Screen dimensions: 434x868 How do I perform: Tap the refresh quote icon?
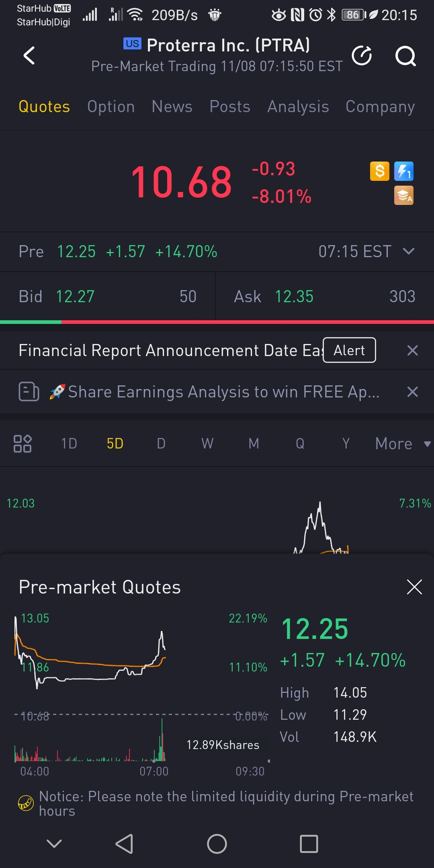coord(362,55)
